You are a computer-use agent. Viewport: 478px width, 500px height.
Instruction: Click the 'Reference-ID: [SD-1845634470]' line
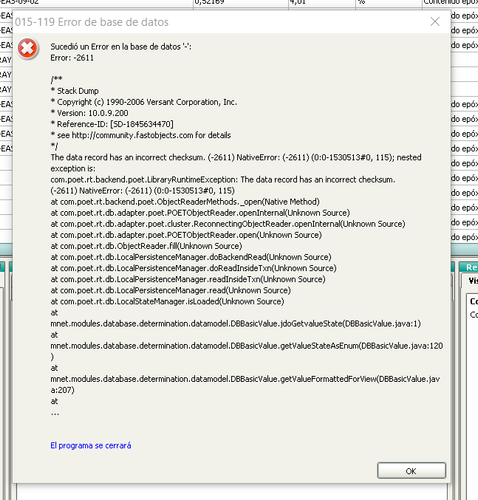point(112,124)
